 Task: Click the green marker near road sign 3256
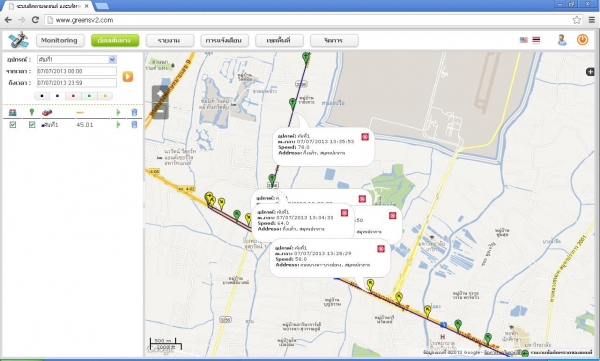(x=272, y=179)
